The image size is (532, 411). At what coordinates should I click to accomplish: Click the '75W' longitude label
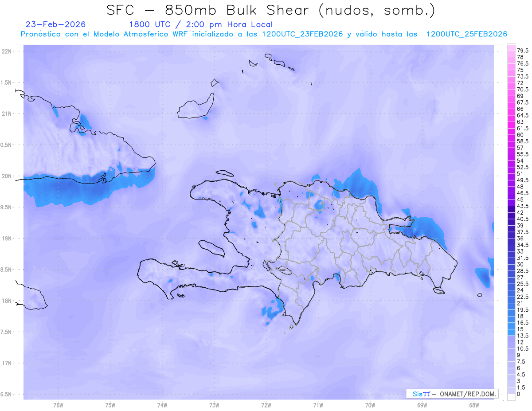[x=110, y=405]
